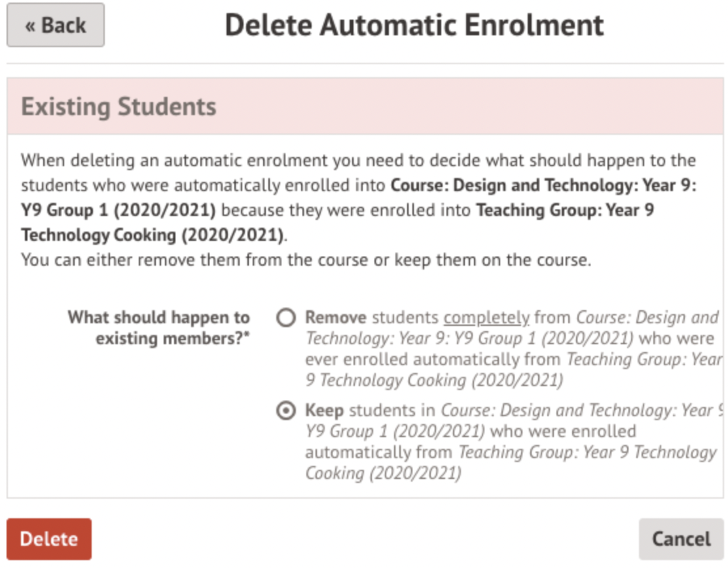This screenshot has height=568, width=728.
Task: Click the bold word "Keep" in second option
Action: pos(324,411)
